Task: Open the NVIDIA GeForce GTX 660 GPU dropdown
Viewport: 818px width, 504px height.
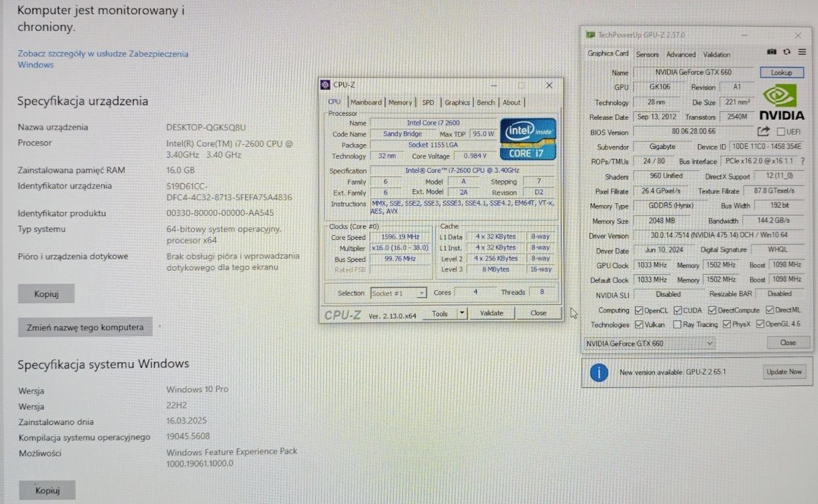Action: click(649, 343)
